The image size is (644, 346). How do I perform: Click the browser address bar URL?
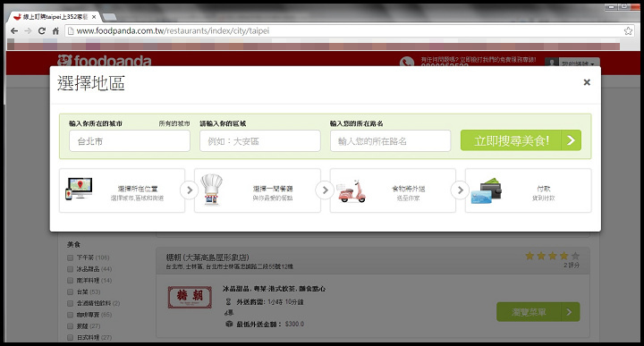173,30
